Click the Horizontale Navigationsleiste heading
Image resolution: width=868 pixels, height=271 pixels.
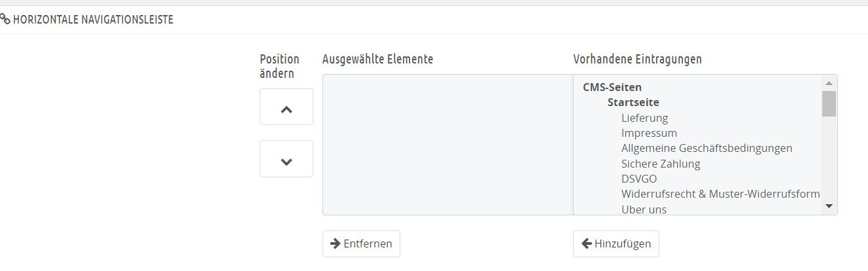93,20
